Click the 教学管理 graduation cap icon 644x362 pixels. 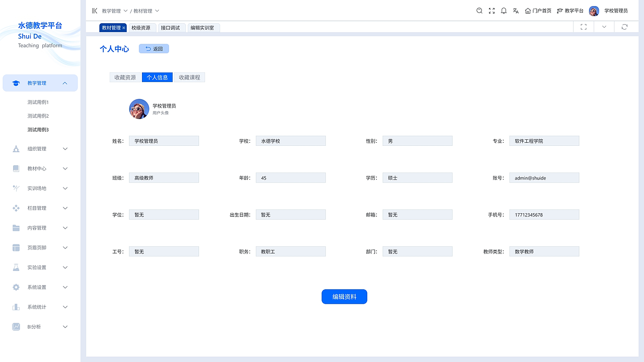pyautogui.click(x=16, y=83)
